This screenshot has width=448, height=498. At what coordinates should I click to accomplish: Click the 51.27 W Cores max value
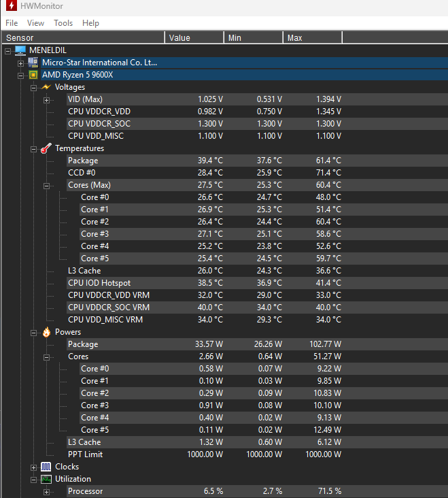point(327,356)
